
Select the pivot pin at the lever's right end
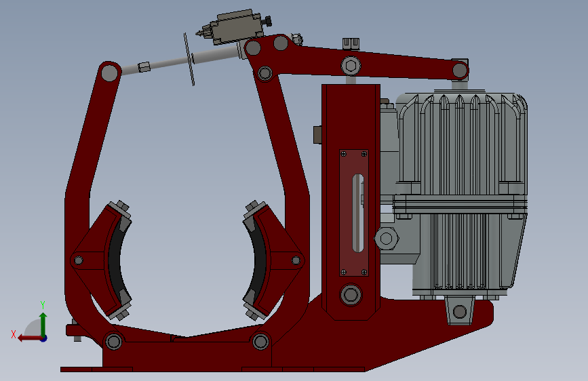[460, 70]
